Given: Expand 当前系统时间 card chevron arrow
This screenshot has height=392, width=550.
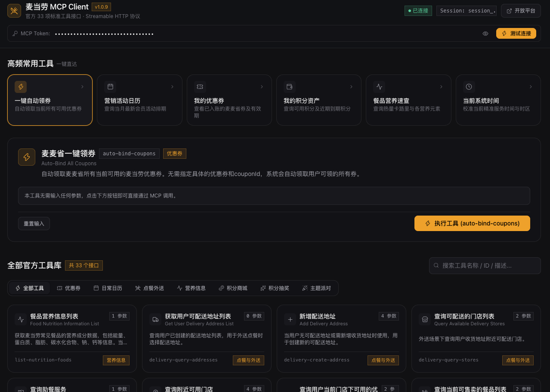Looking at the screenshot, I should tap(531, 86).
